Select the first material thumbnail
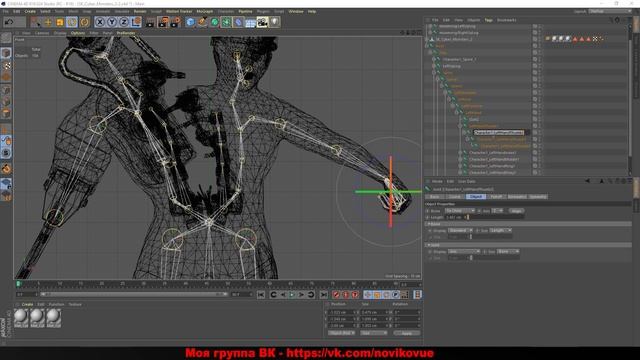The height and width of the screenshot is (360, 640). point(21,318)
